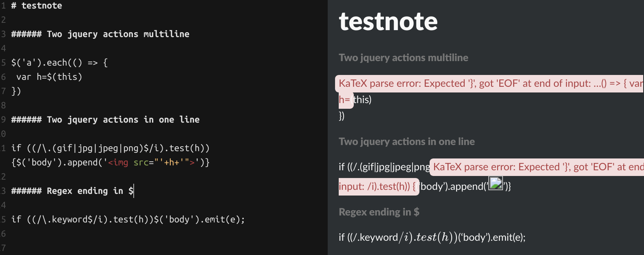644x255 pixels.
Task: Click the large 'testnote' title in preview
Action: pyautogui.click(x=388, y=21)
